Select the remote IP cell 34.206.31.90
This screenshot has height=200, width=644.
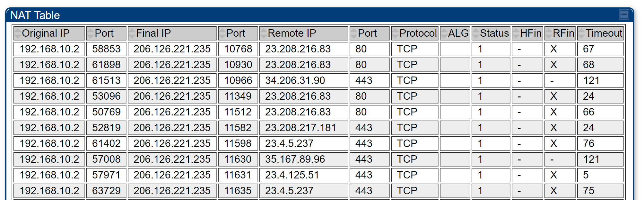[295, 80]
